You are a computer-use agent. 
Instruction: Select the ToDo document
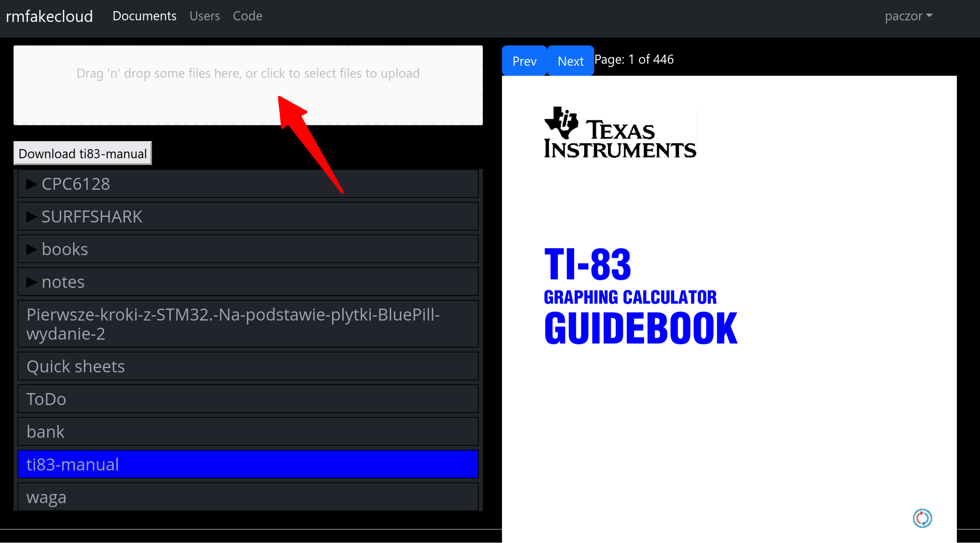tap(248, 399)
